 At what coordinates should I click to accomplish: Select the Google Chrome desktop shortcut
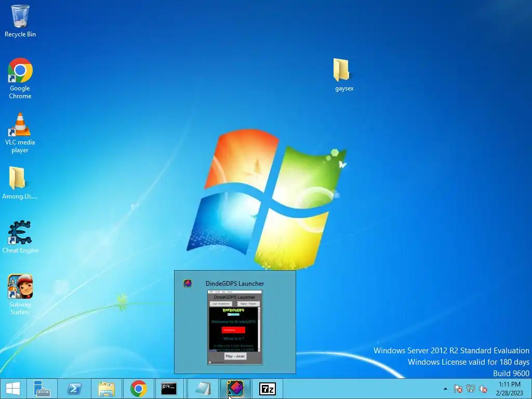click(x=20, y=78)
